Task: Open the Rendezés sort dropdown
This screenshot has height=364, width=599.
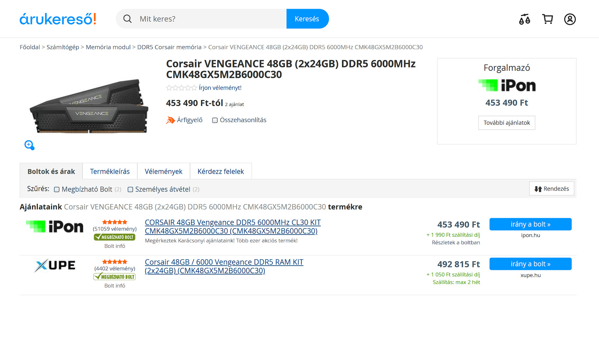Action: pyautogui.click(x=552, y=189)
